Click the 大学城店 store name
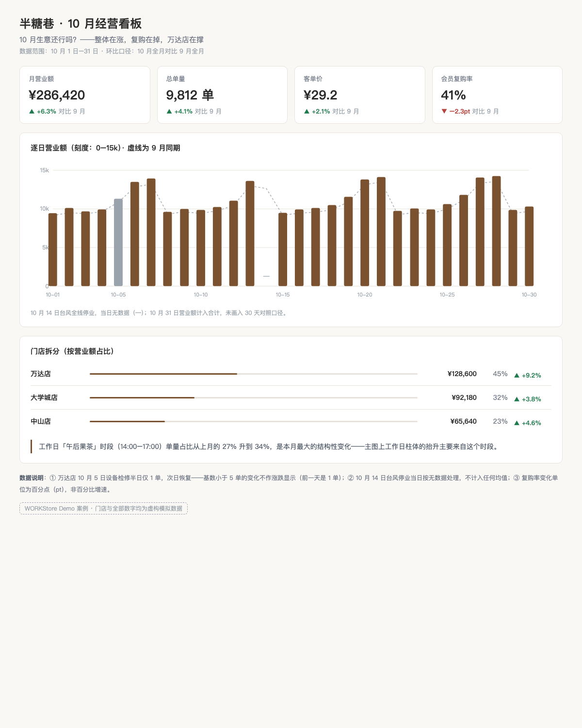The height and width of the screenshot is (728, 582). click(44, 397)
